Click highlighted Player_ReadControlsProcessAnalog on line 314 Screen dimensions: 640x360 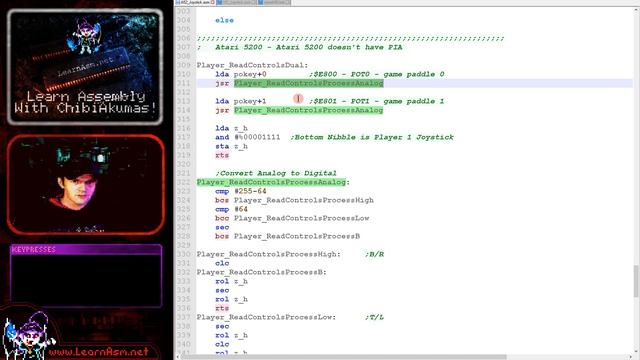click(309, 110)
